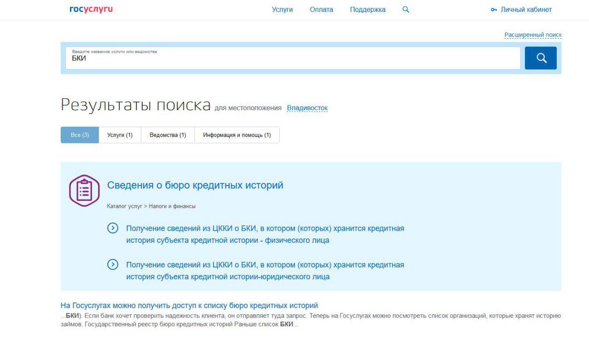This screenshot has width=589, height=364.
Task: Change location by clicking Владивосток
Action: pos(307,108)
